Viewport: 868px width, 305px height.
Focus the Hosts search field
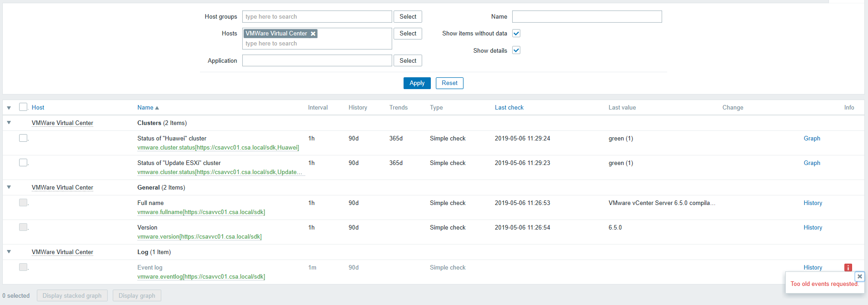pyautogui.click(x=317, y=44)
